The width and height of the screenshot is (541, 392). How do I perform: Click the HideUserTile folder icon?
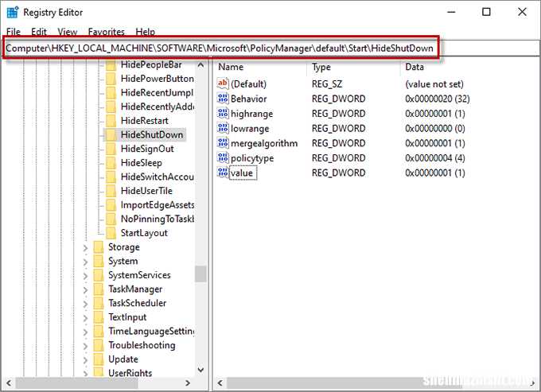pos(111,191)
